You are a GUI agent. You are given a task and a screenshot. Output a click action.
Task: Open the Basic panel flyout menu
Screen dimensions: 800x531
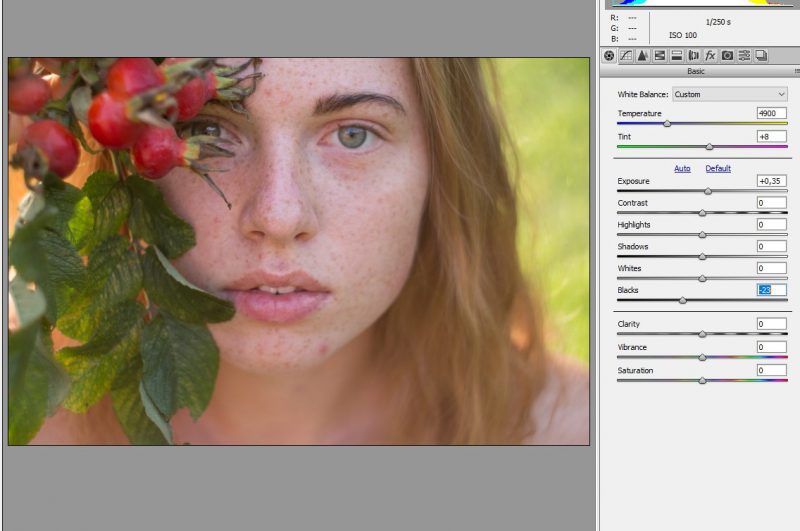click(796, 72)
